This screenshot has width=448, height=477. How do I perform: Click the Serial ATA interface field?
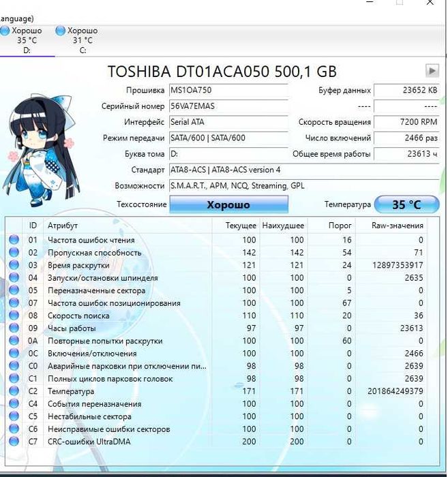[x=228, y=122]
